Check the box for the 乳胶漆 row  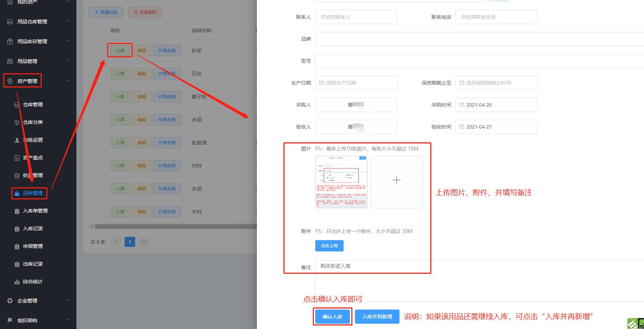(95, 143)
